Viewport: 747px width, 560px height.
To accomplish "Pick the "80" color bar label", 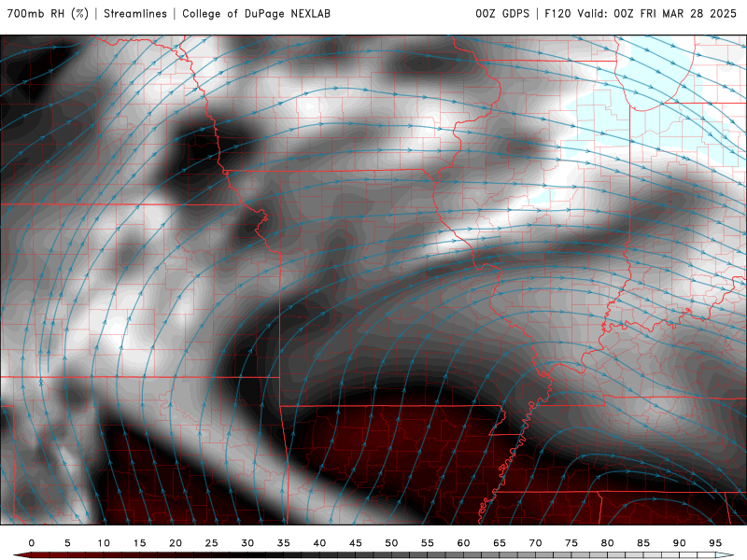I will [x=608, y=543].
